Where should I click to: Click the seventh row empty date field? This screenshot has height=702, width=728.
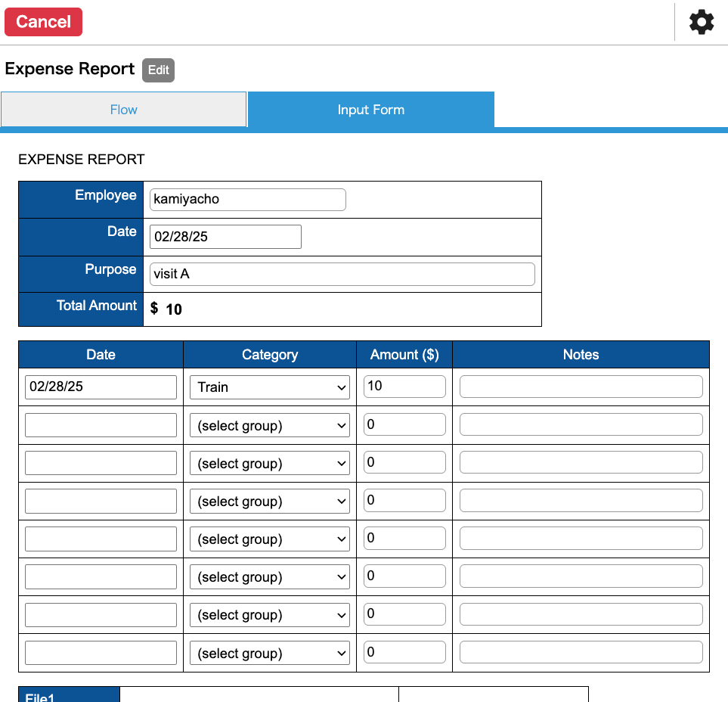(x=101, y=615)
